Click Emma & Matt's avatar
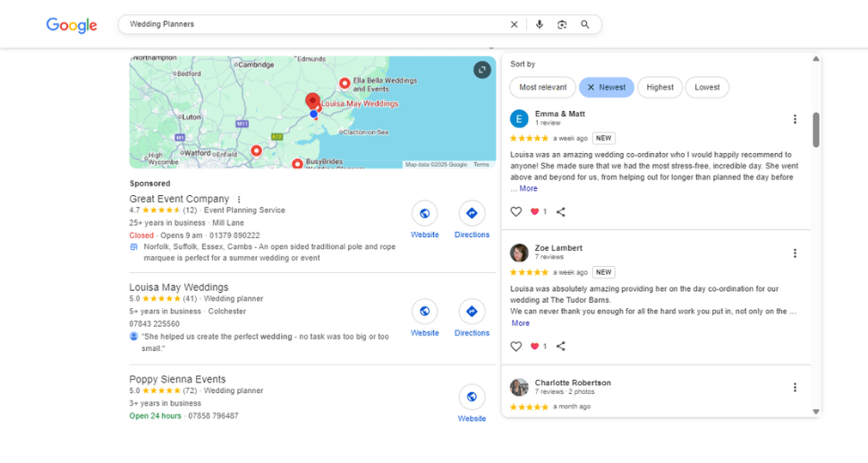The height and width of the screenshot is (463, 868). pyautogui.click(x=519, y=118)
